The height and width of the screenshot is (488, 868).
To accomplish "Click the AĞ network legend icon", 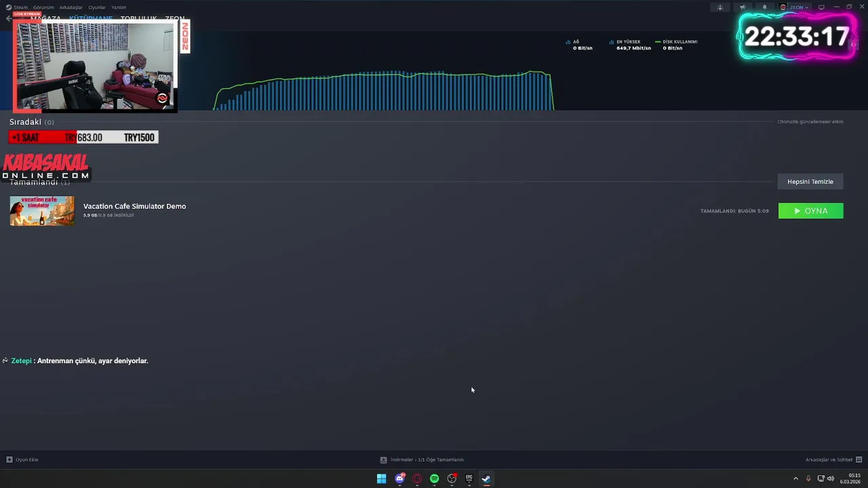I will click(568, 42).
